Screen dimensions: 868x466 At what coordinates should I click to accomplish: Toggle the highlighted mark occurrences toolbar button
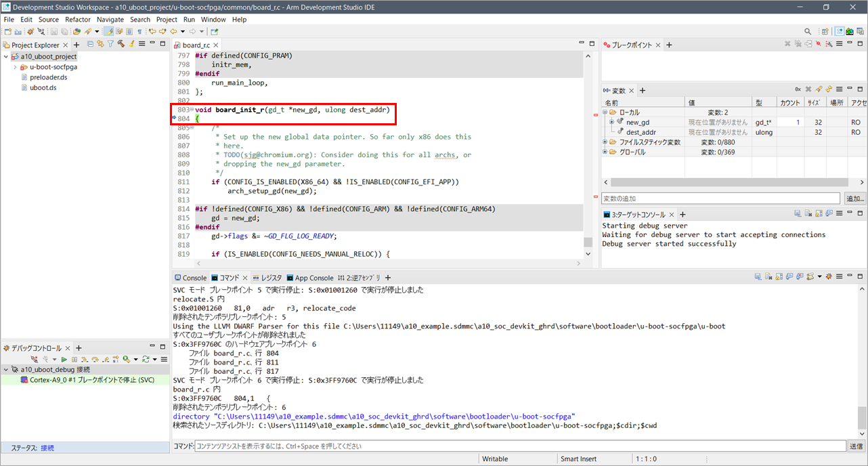tap(108, 32)
